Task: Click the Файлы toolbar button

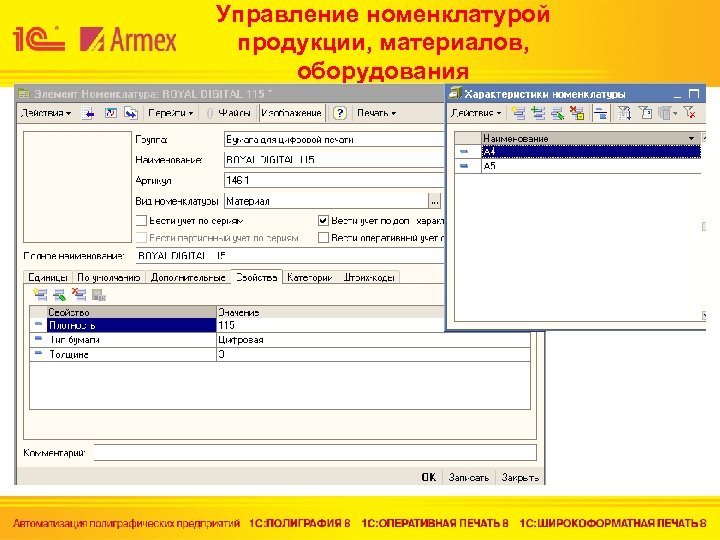Action: 229,113
